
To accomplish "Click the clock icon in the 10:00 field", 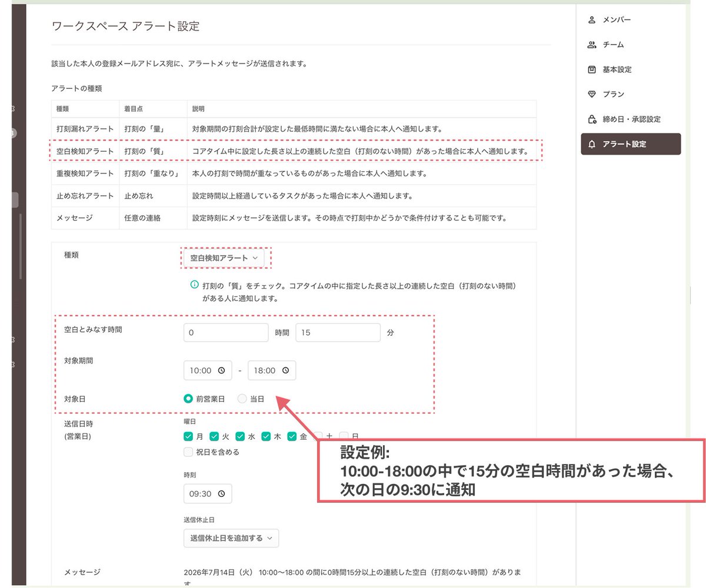I will [221, 371].
